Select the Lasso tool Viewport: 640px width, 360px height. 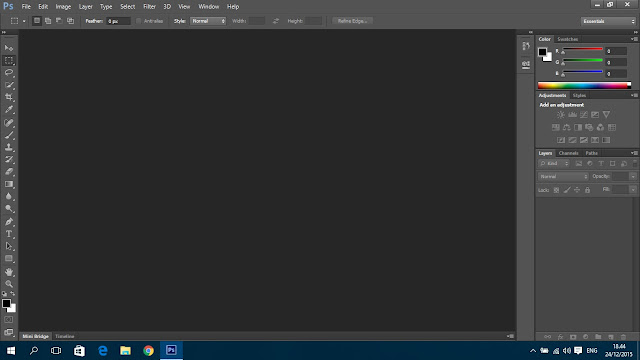pyautogui.click(x=9, y=73)
